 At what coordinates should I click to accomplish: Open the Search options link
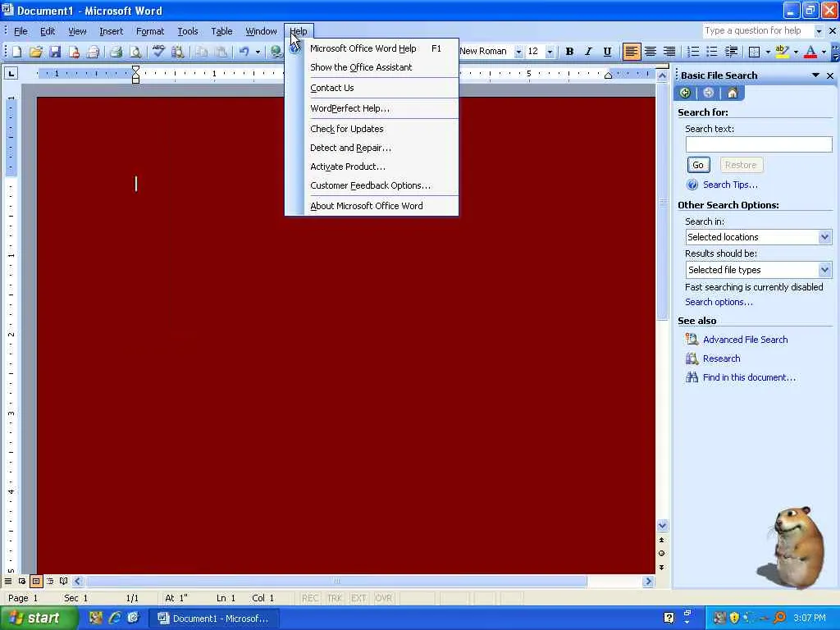coord(719,302)
